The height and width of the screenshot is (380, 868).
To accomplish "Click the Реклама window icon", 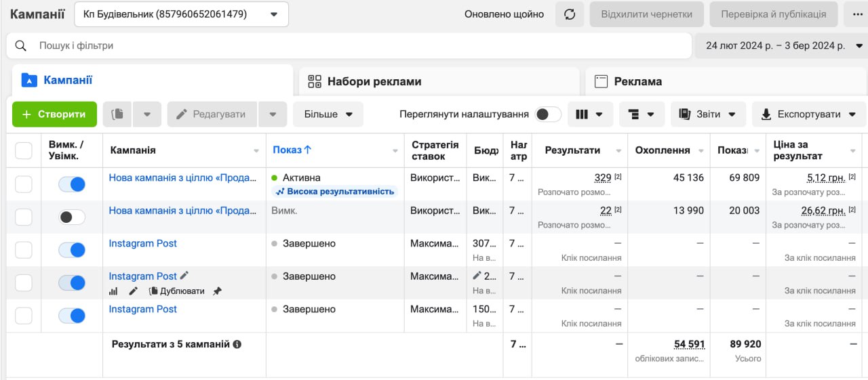I will 601,81.
